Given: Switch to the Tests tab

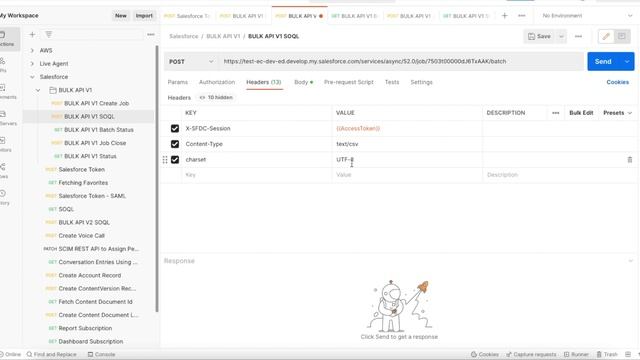Looking at the screenshot, I should tap(392, 82).
